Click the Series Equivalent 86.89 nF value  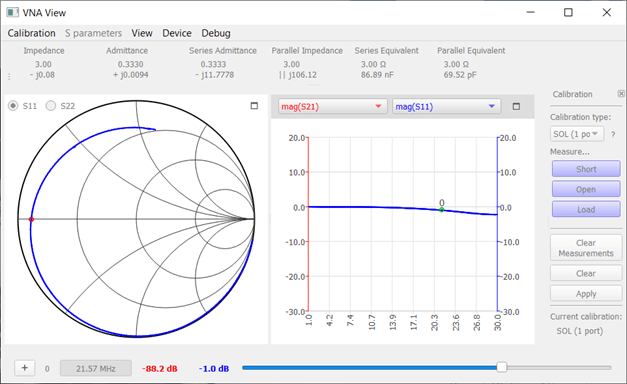[x=377, y=75]
